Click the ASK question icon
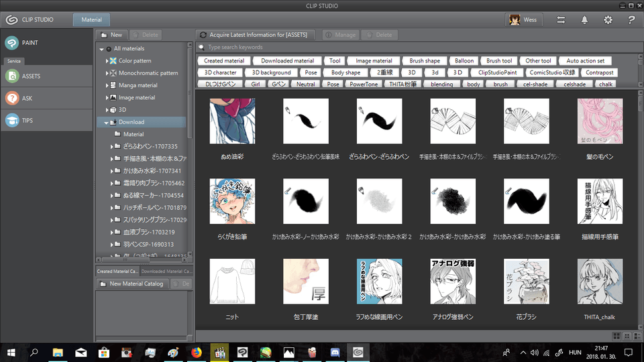This screenshot has width=644, height=362. (11, 99)
